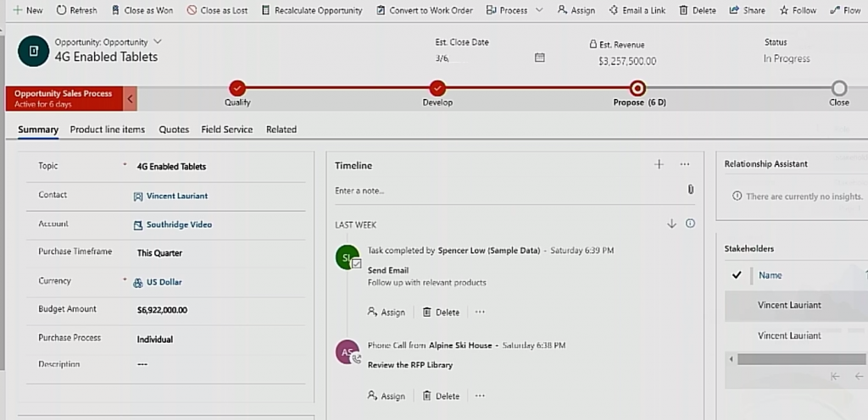Viewport: 868px width, 420px height.
Task: Open the Quotes tab
Action: (x=174, y=130)
